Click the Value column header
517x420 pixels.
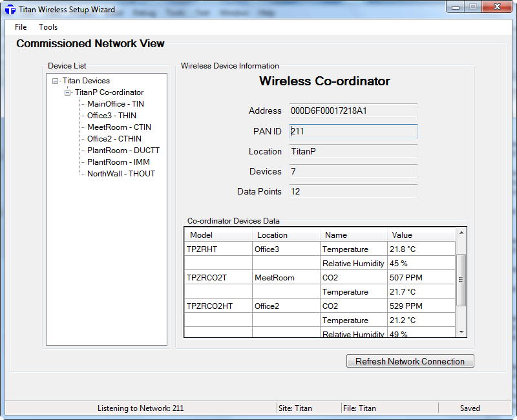click(x=421, y=235)
